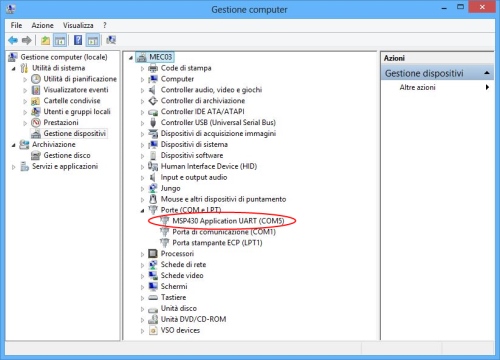This screenshot has height=360, width=500.
Task: Click the Forward arrow toolbar icon
Action: pos(27,41)
